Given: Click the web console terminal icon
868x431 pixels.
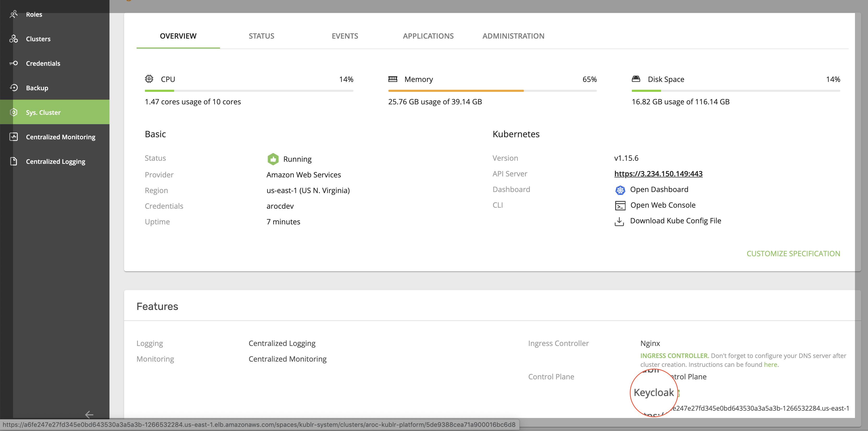Looking at the screenshot, I should click(620, 206).
